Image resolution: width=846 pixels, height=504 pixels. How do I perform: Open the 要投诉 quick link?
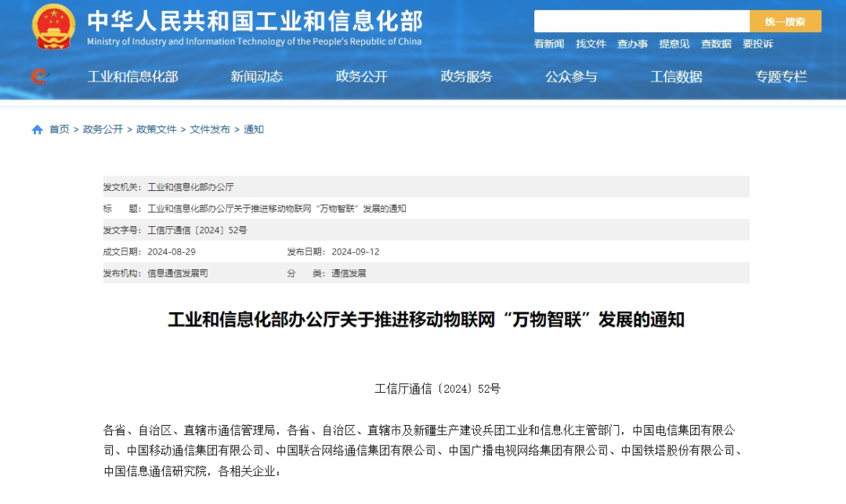(757, 44)
